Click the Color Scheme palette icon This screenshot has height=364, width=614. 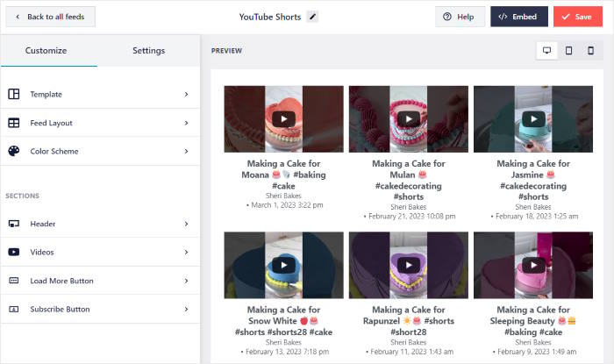tap(14, 151)
